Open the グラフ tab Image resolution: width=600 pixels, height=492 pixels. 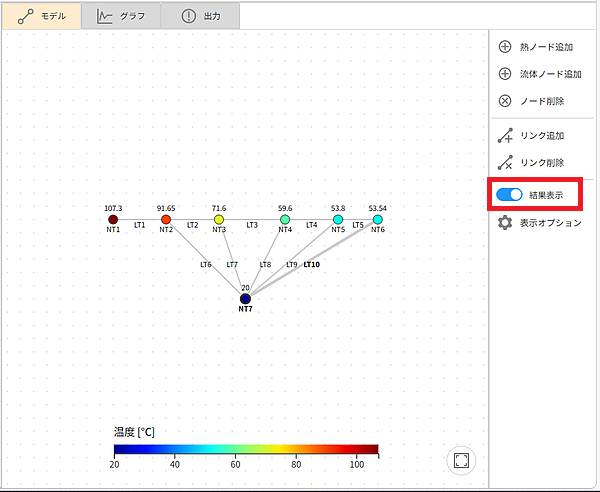(119, 16)
